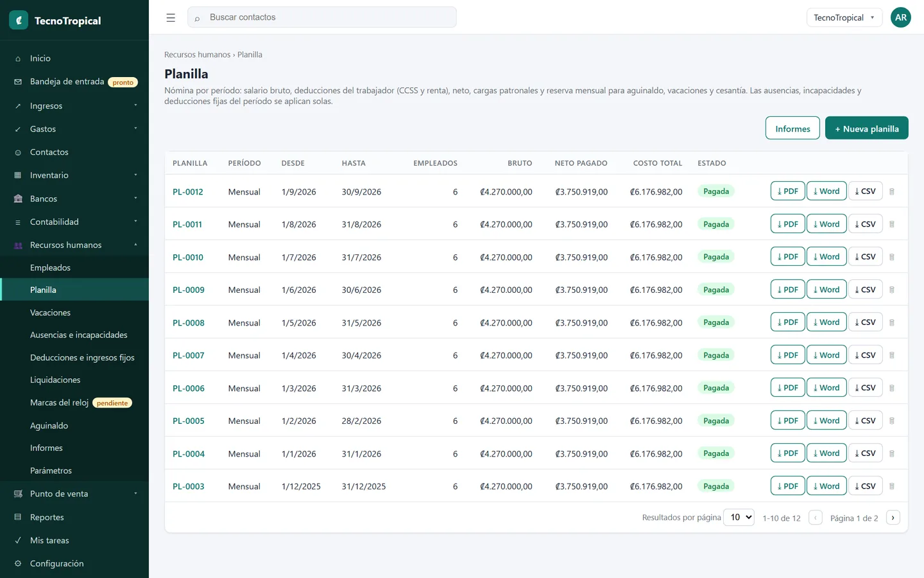Download PDF for planilla PL-0011

click(787, 224)
